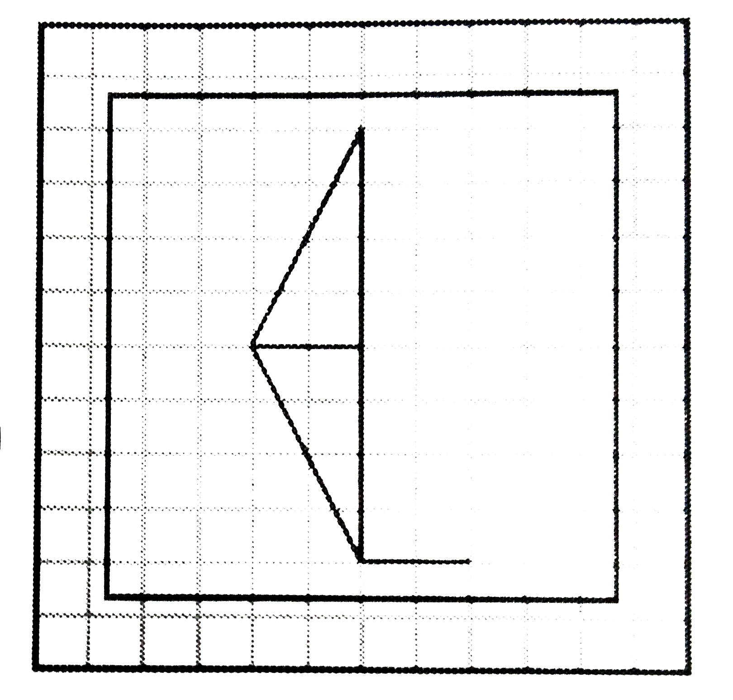
Task: Click the triangle's top vertex
Action: [x=361, y=130]
